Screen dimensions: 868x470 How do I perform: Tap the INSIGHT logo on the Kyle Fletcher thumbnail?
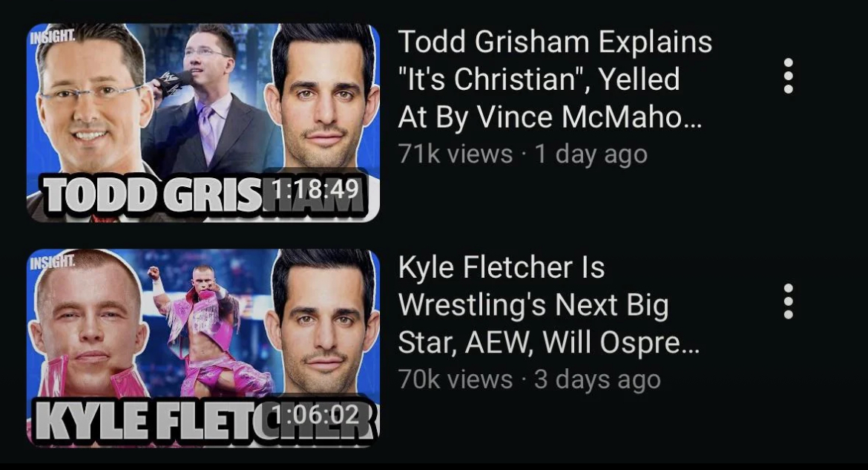point(53,262)
